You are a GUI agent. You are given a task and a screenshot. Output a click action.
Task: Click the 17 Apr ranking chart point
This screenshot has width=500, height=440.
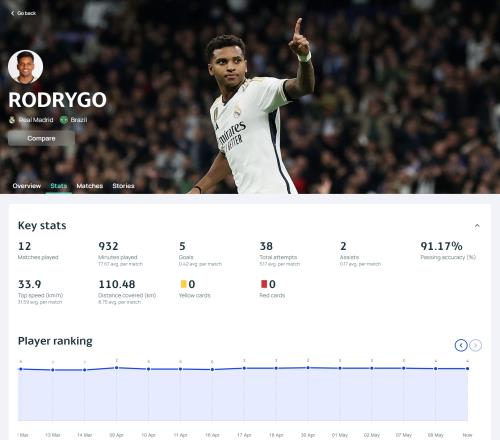(244, 368)
